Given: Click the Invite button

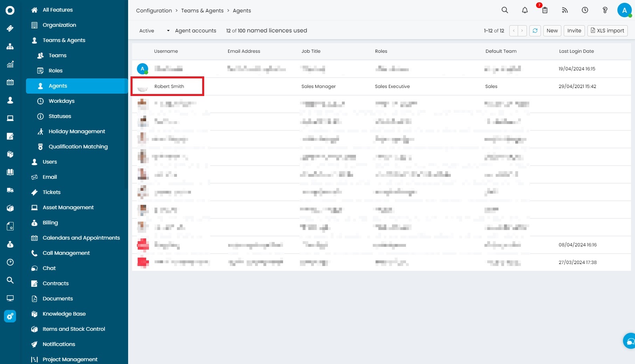Looking at the screenshot, I should pos(574,31).
